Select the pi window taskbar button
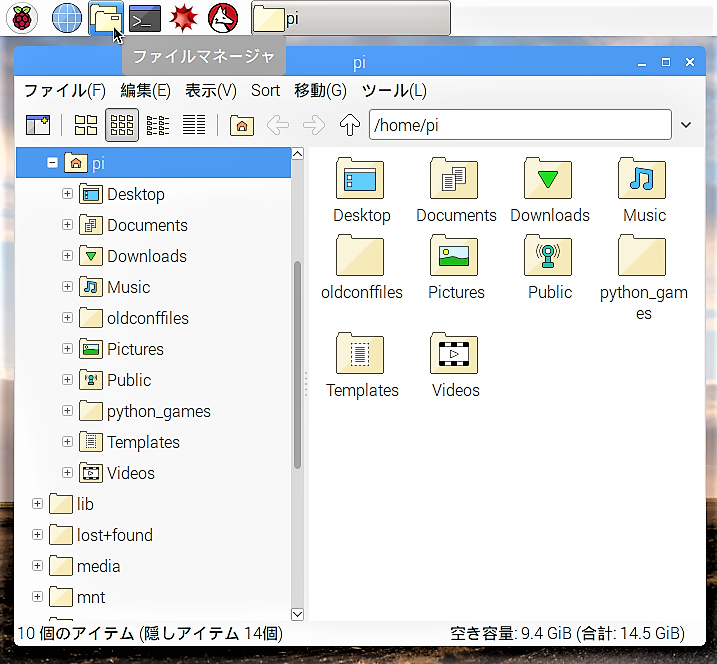 point(351,18)
